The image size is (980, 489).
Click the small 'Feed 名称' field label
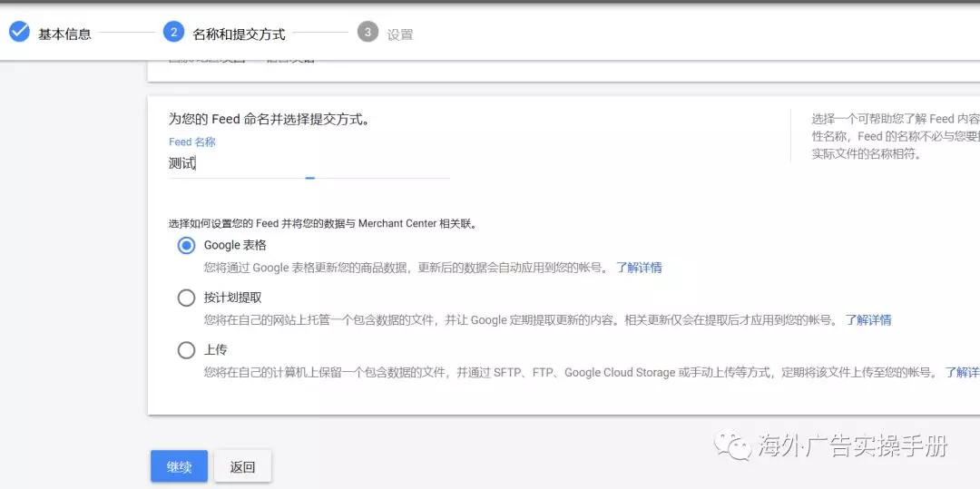(x=192, y=142)
